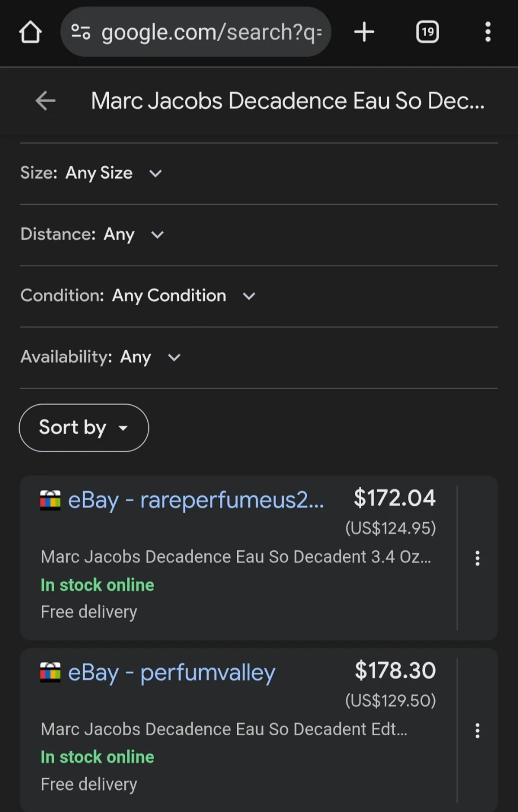Image resolution: width=518 pixels, height=812 pixels.
Task: Expand the Condition filter dropdown
Action: click(249, 296)
